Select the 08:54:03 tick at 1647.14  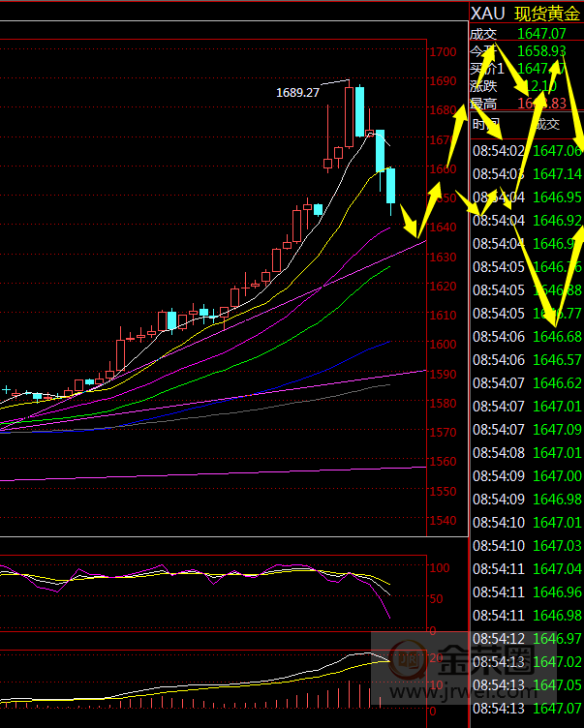pos(526,174)
